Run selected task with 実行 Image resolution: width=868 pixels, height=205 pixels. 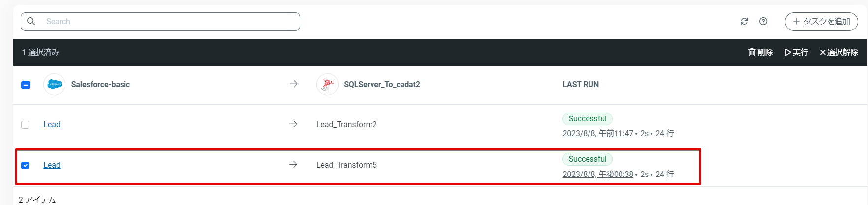[796, 52]
